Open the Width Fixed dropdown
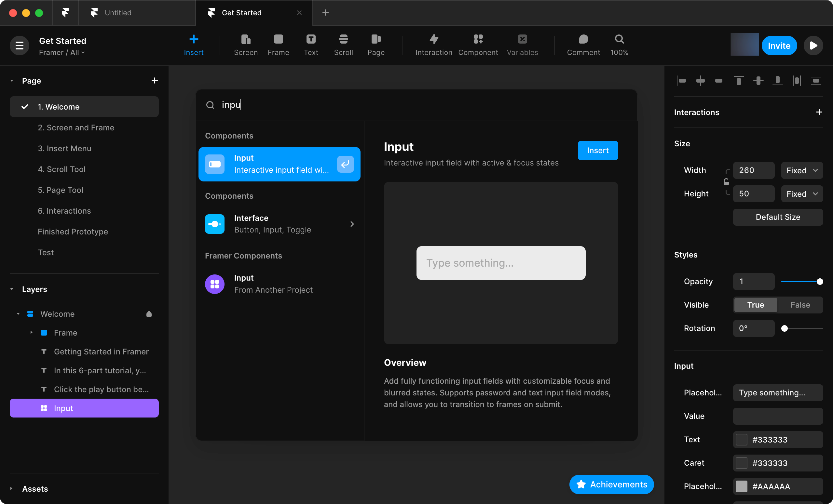This screenshot has height=504, width=833. pos(802,170)
